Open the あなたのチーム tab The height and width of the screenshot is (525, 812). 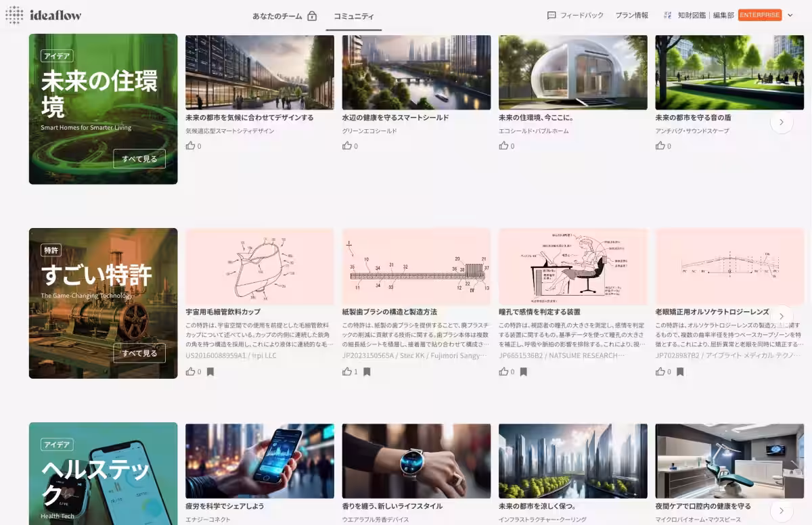click(x=277, y=16)
